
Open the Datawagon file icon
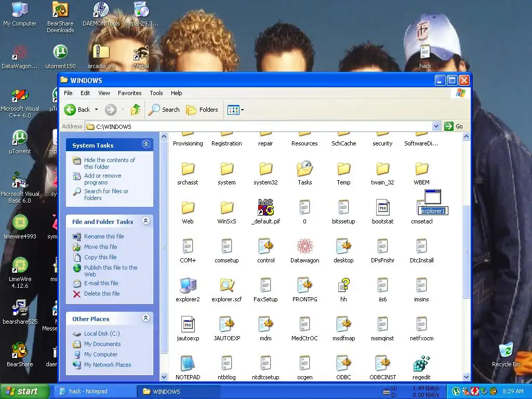tap(304, 246)
